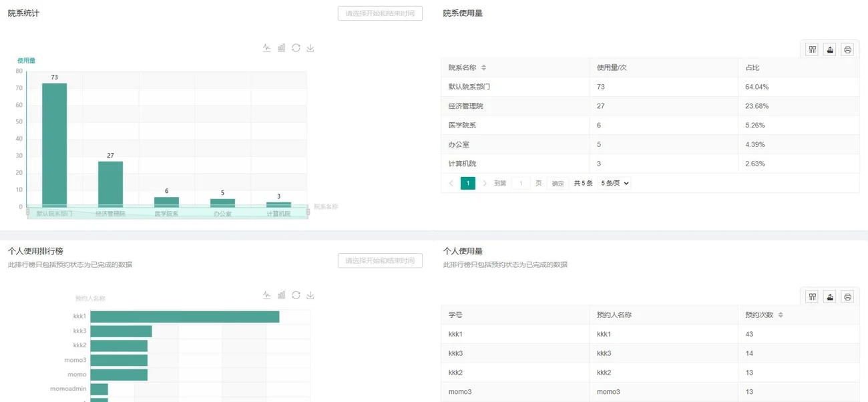Viewport: 868px width, 402px height.
Task: Select date range for 院系统计 chart
Action: pos(380,13)
